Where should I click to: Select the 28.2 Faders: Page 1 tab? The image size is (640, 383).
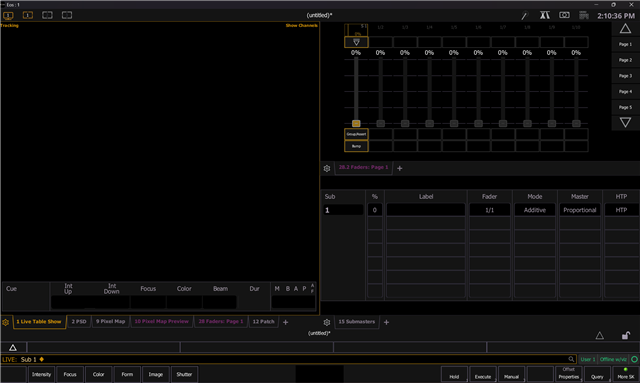363,167
